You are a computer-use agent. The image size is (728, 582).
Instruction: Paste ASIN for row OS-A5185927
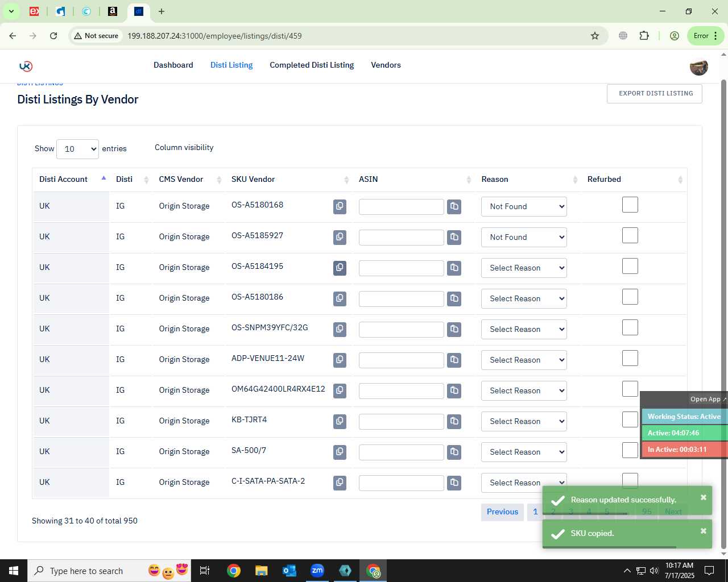point(454,237)
